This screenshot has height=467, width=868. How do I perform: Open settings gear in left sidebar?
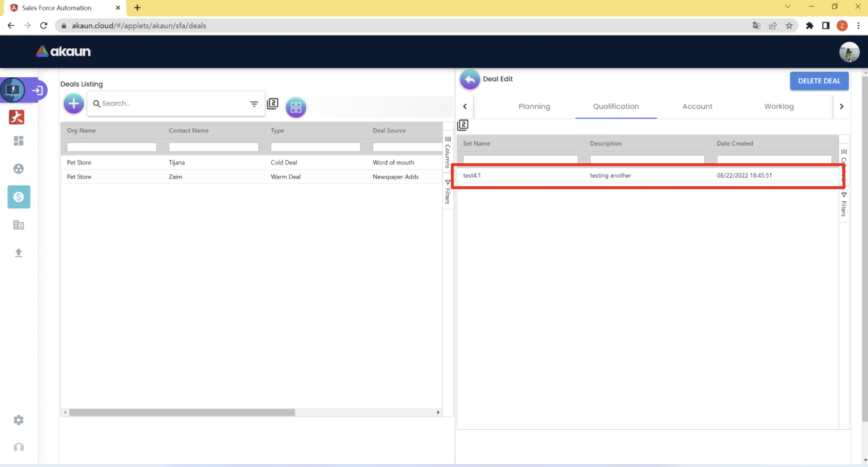[19, 420]
